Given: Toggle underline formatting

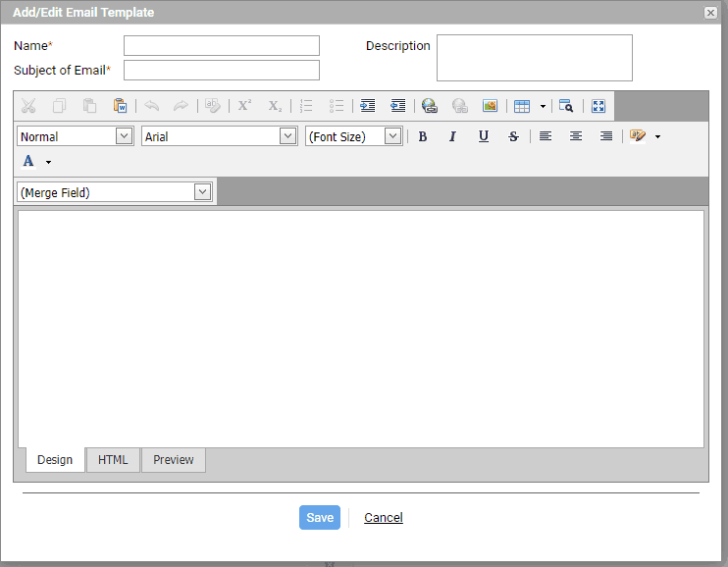Looking at the screenshot, I should [484, 136].
